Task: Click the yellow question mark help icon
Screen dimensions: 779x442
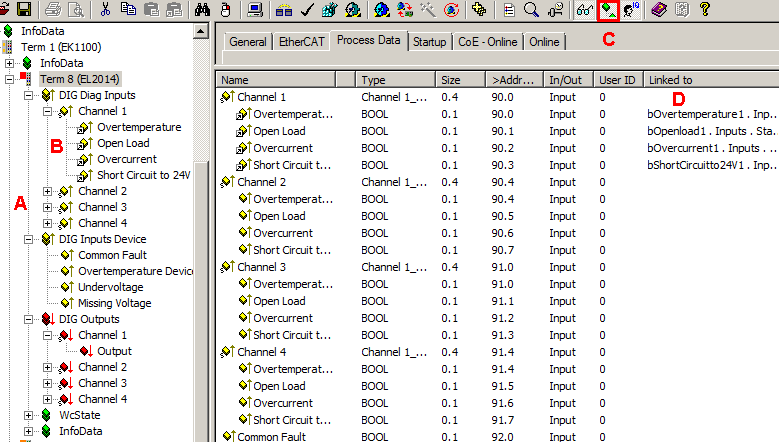Action: 704,9
